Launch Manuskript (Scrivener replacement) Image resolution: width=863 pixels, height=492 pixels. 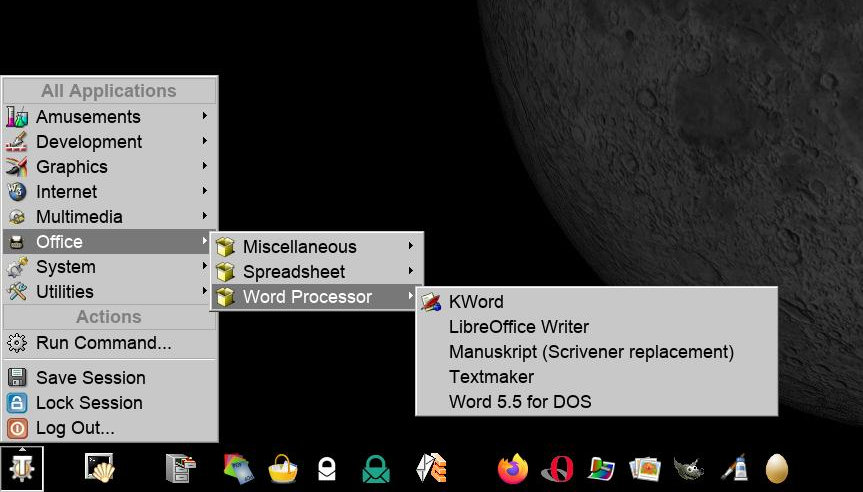pyautogui.click(x=597, y=352)
